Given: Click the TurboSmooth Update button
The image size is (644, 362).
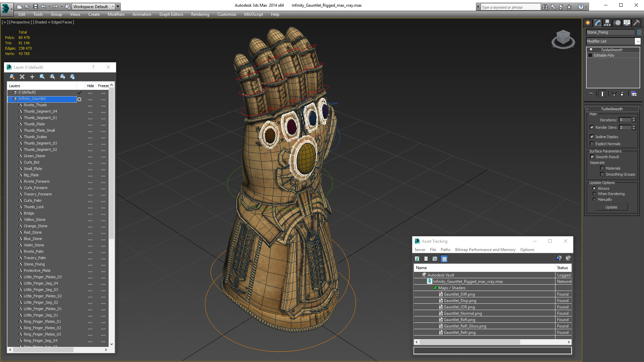Looking at the screenshot, I should (x=611, y=207).
